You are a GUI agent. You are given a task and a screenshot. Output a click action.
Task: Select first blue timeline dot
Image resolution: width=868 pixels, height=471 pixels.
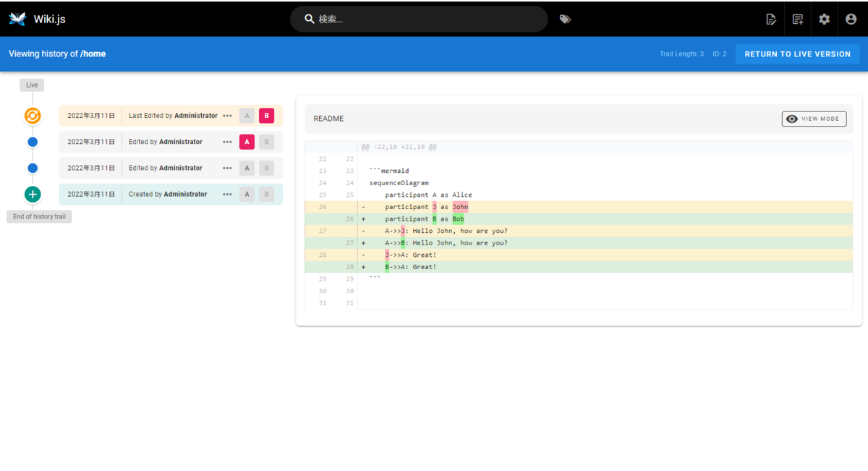[x=33, y=142]
